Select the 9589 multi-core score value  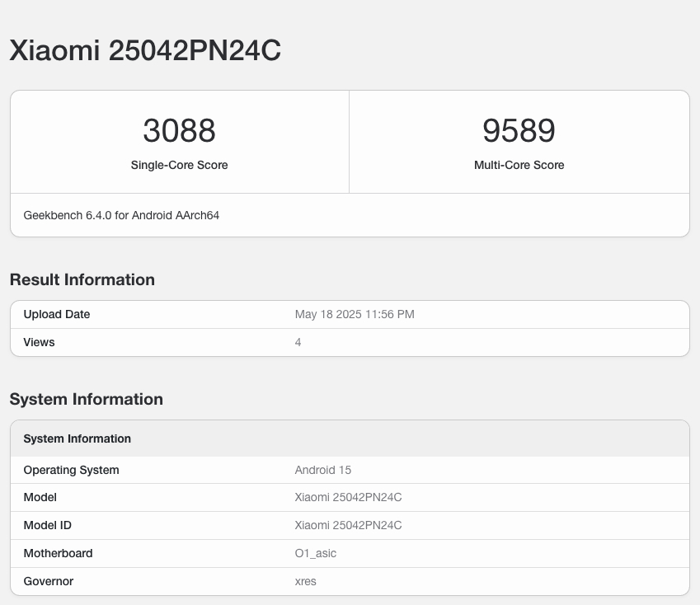[x=519, y=131]
